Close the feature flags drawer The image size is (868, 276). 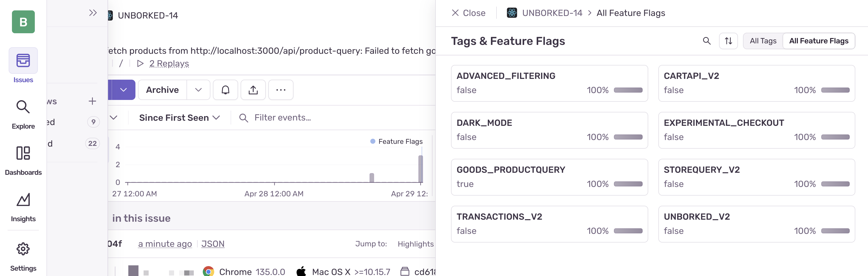pyautogui.click(x=468, y=13)
